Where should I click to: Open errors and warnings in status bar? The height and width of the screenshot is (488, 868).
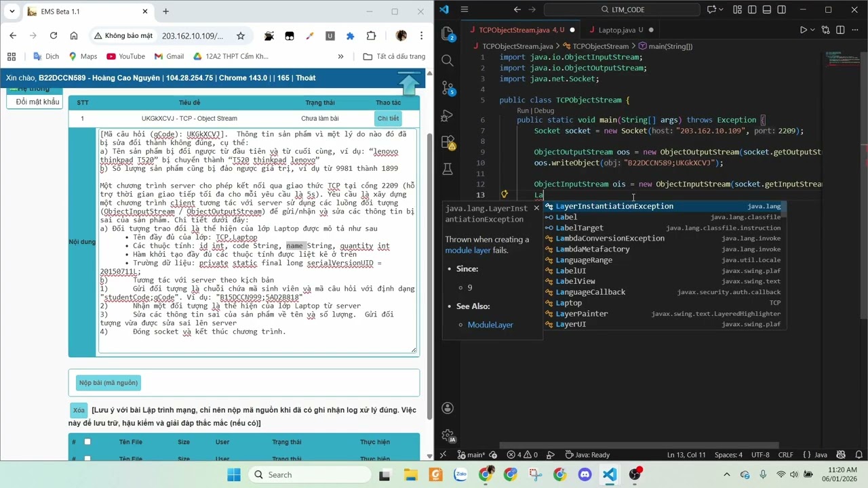click(522, 455)
